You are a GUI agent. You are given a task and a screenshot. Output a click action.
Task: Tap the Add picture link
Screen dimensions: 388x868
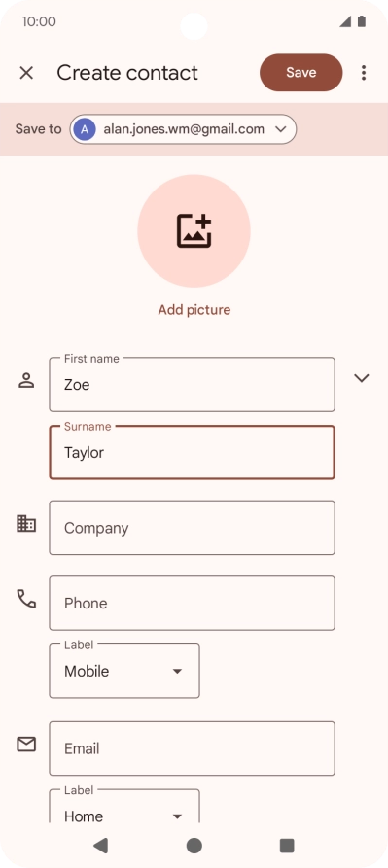[194, 310]
